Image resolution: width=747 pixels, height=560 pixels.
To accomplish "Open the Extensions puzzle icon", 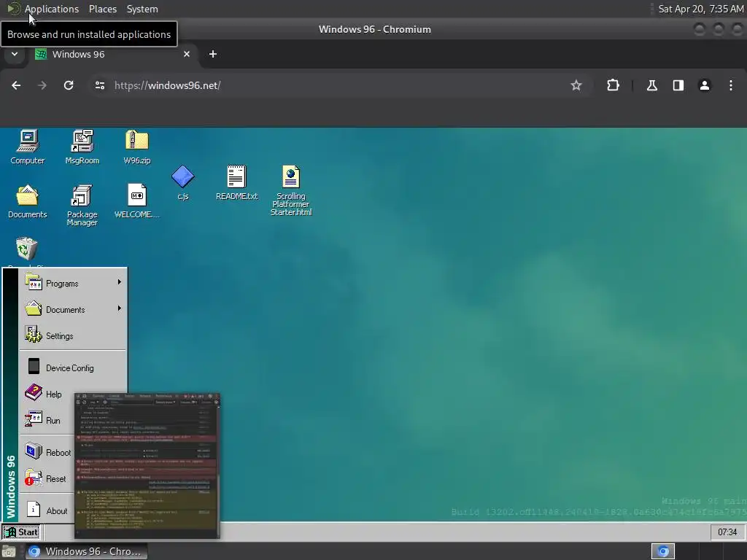I will 613,85.
